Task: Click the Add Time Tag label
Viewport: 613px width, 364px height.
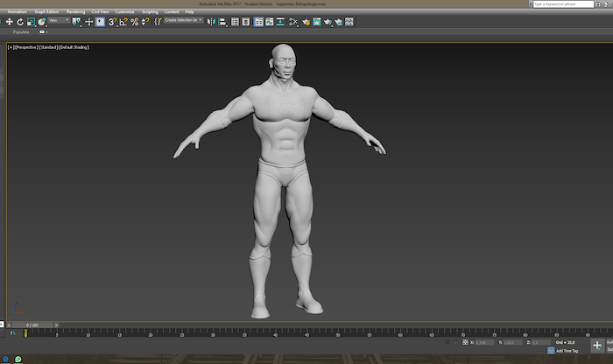Action: [567, 351]
